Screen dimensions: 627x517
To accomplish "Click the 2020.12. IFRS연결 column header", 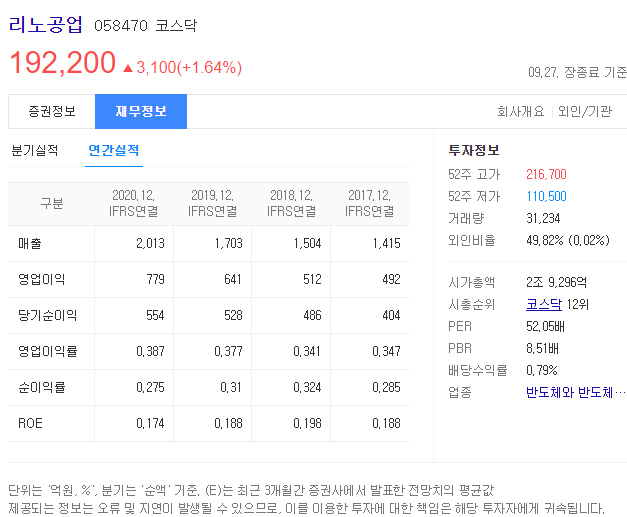I will tap(134, 204).
